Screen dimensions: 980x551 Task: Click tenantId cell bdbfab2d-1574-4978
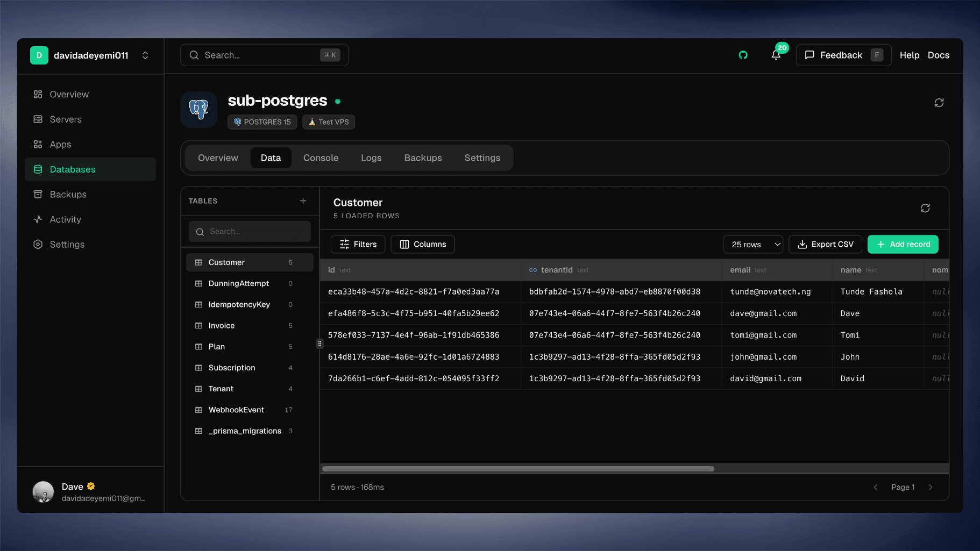tap(621, 291)
